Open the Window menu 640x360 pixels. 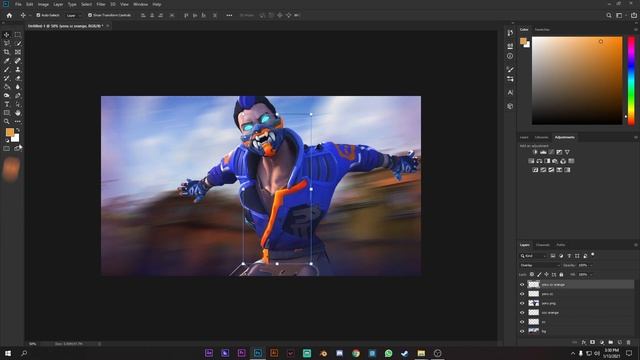(140, 4)
